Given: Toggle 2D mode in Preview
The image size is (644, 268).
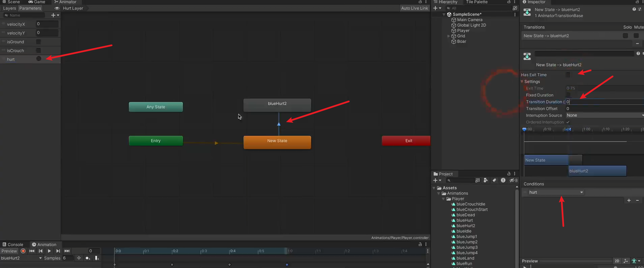Looking at the screenshot, I should point(617,261).
